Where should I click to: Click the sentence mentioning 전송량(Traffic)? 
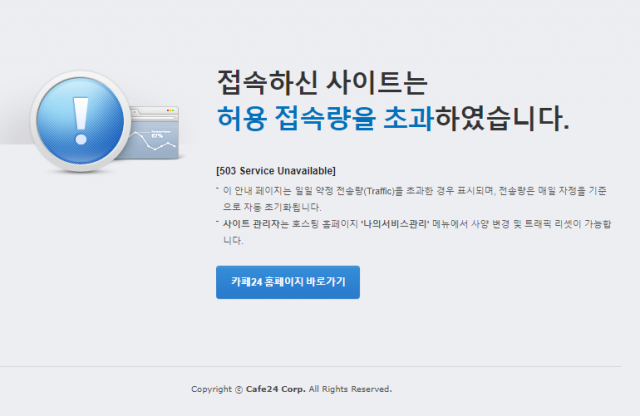[x=414, y=191]
